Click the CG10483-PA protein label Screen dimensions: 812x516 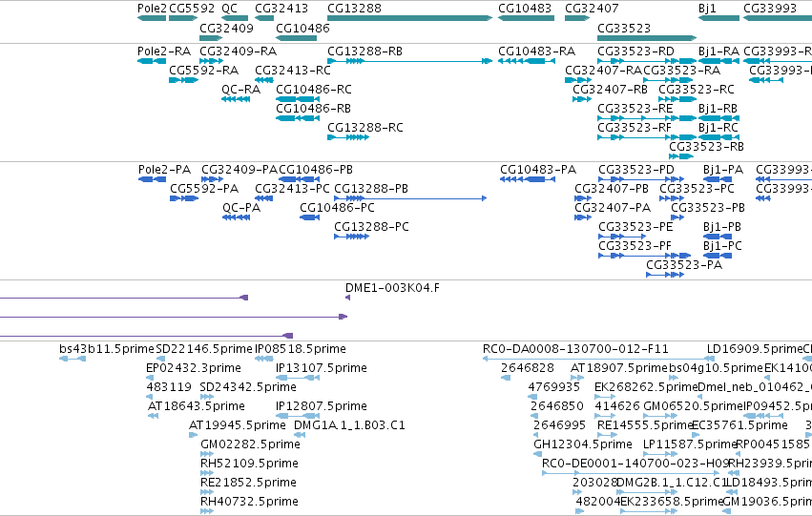(x=538, y=170)
